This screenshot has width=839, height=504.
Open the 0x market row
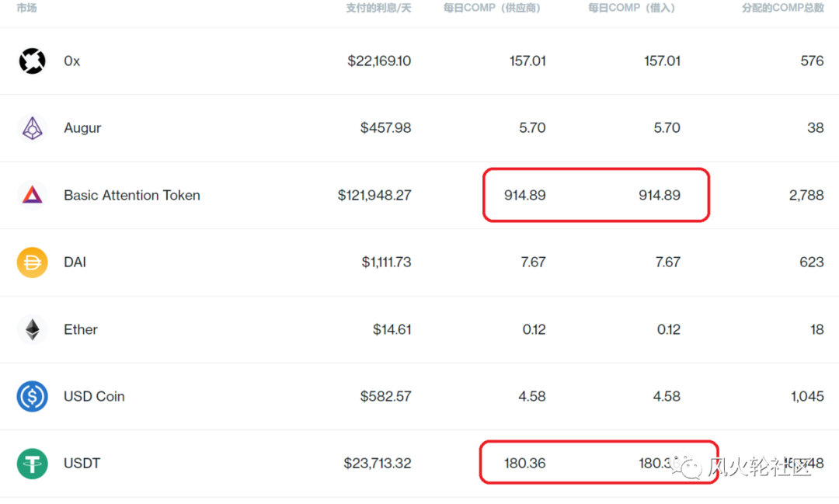click(72, 61)
